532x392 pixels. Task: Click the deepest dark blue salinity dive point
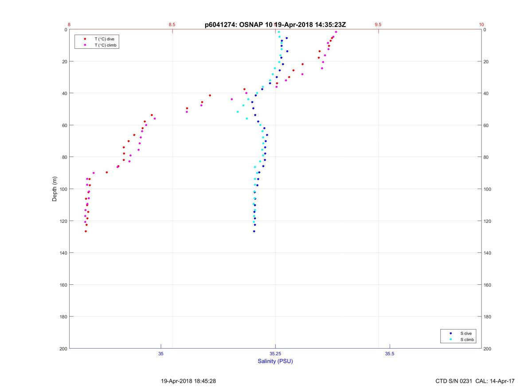point(254,231)
